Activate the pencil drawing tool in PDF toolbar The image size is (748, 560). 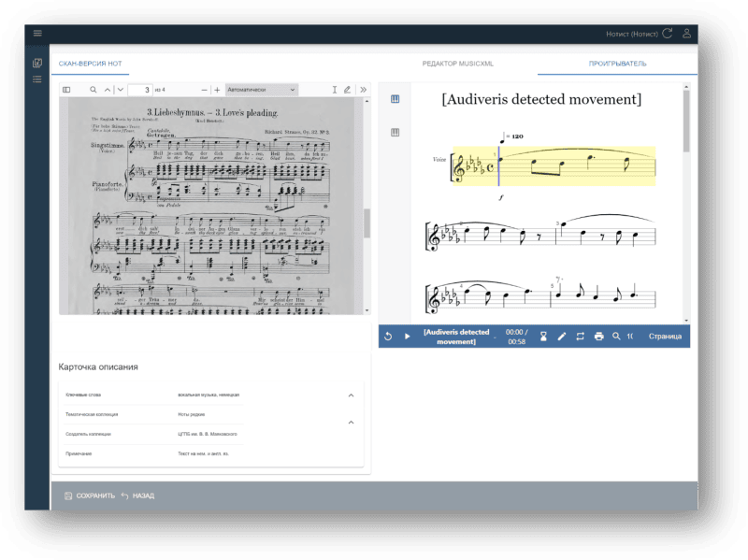point(347,90)
